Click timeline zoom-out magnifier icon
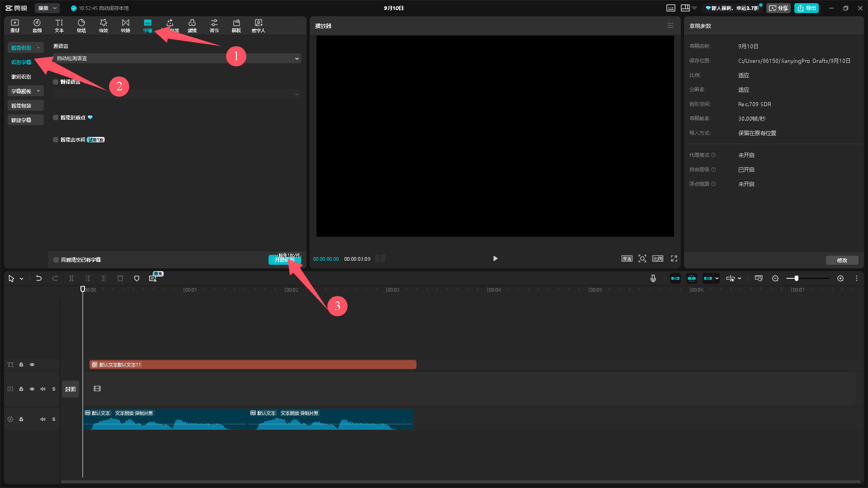 775,278
